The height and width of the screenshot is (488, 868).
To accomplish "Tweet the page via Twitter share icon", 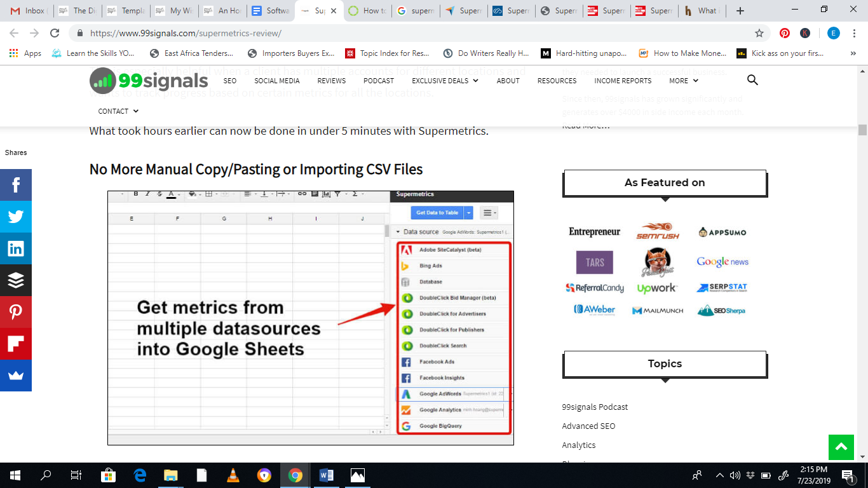I will click(x=16, y=217).
